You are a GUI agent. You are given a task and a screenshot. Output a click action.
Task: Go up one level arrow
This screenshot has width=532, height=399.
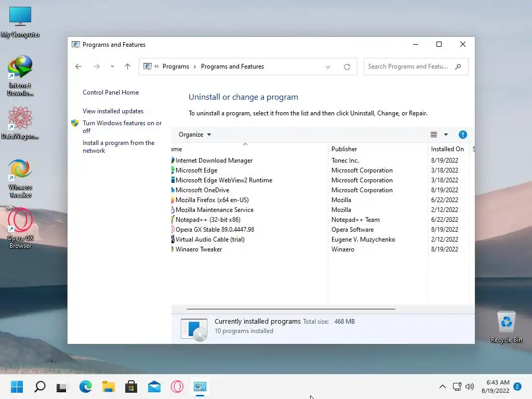(x=128, y=66)
